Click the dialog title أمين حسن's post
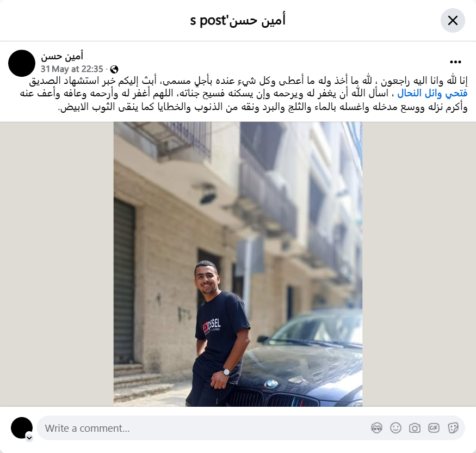 (x=238, y=20)
